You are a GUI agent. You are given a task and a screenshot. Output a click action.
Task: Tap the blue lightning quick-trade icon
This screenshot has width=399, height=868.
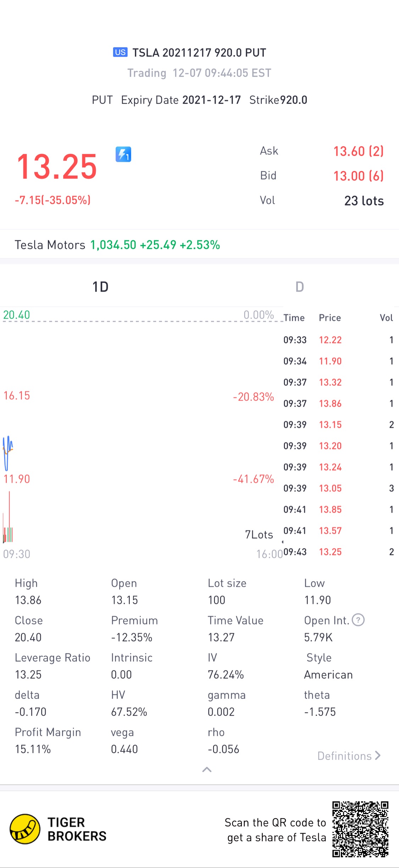point(123,154)
